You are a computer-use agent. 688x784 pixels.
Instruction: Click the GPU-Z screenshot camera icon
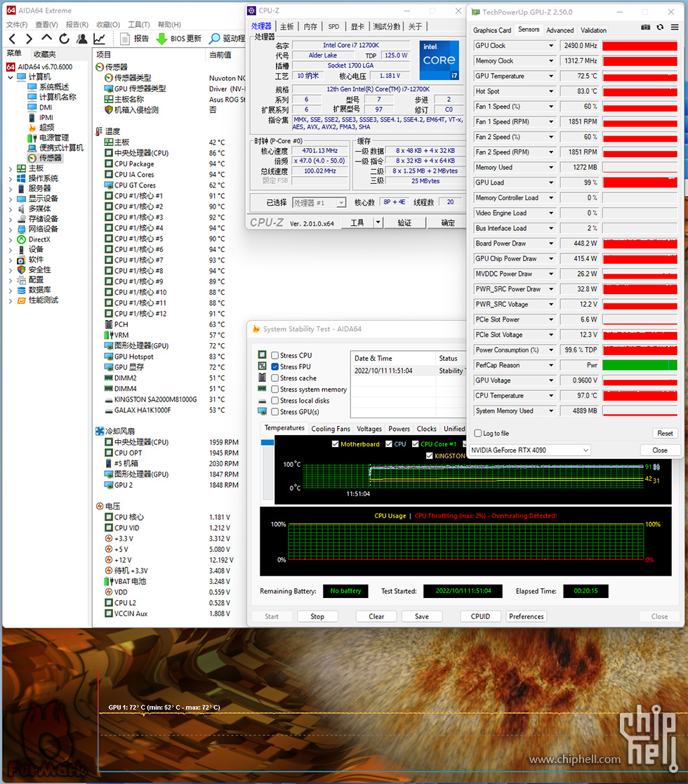(x=645, y=27)
